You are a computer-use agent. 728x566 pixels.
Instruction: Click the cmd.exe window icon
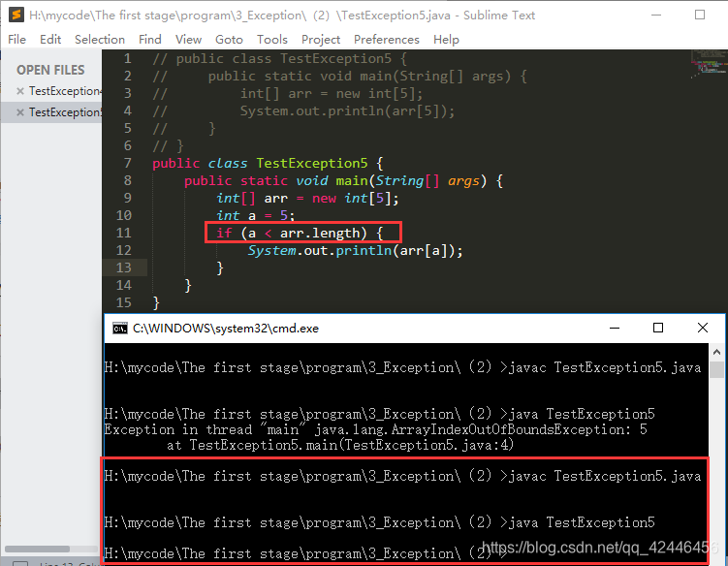coord(120,329)
